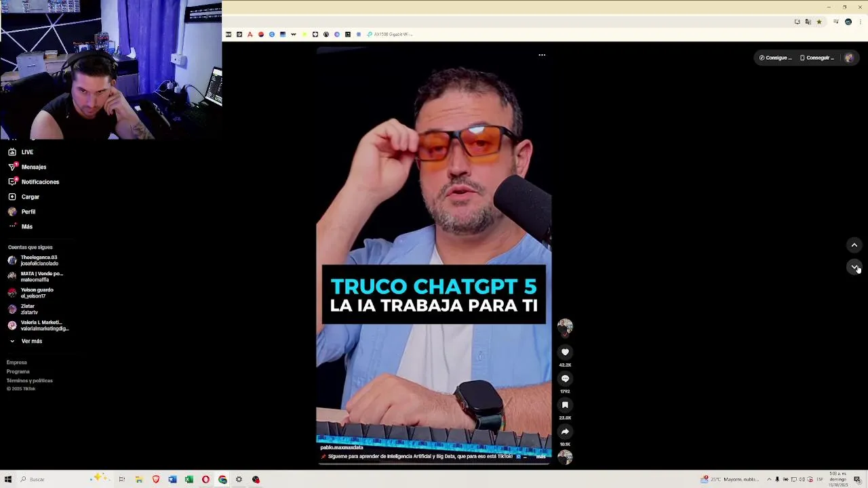The height and width of the screenshot is (488, 868).
Task: Open Términos y políticas link
Action: pyautogui.click(x=30, y=380)
